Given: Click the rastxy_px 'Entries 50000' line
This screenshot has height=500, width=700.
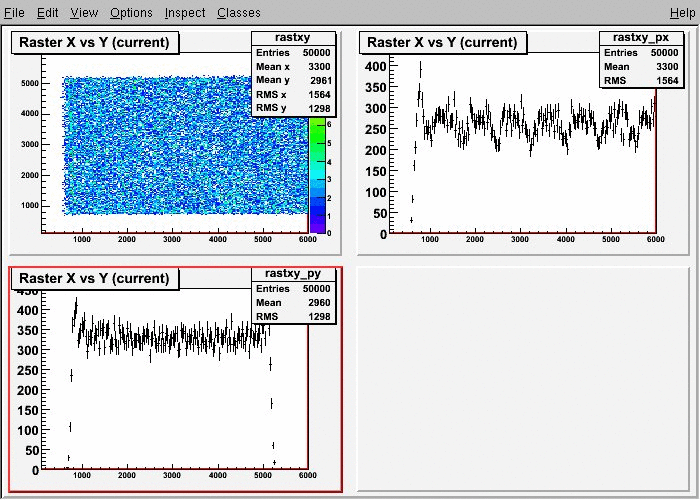Looking at the screenshot, I should pos(641,53).
